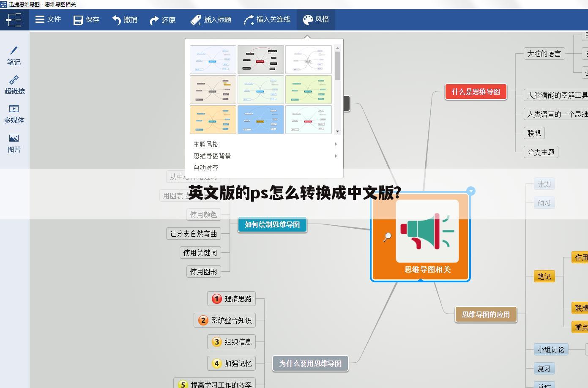The image size is (588, 388).
Task: Insert 多媒体 multimedia
Action: tap(14, 114)
